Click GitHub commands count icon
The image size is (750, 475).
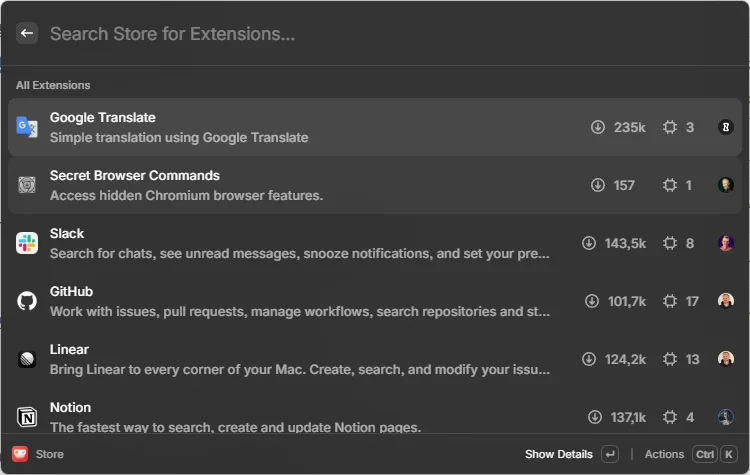[x=670, y=301]
